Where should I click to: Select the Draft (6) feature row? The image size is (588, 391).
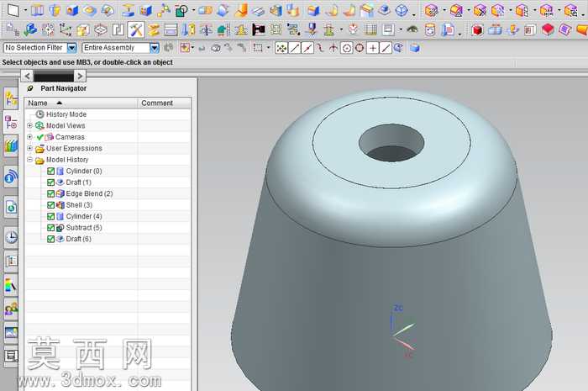[x=78, y=239]
